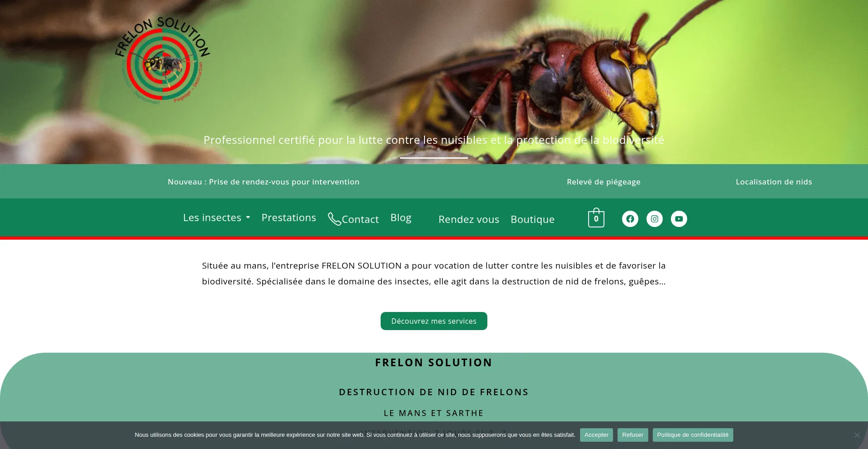Screen dimensions: 868x449
Task: Open the Facebook social icon
Action: pos(630,219)
